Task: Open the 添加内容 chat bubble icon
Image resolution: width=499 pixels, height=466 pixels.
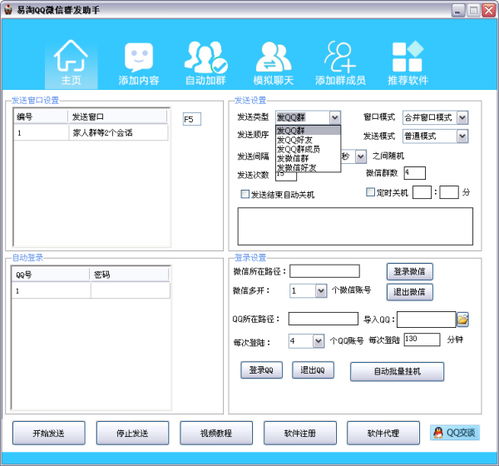Action: (138, 57)
